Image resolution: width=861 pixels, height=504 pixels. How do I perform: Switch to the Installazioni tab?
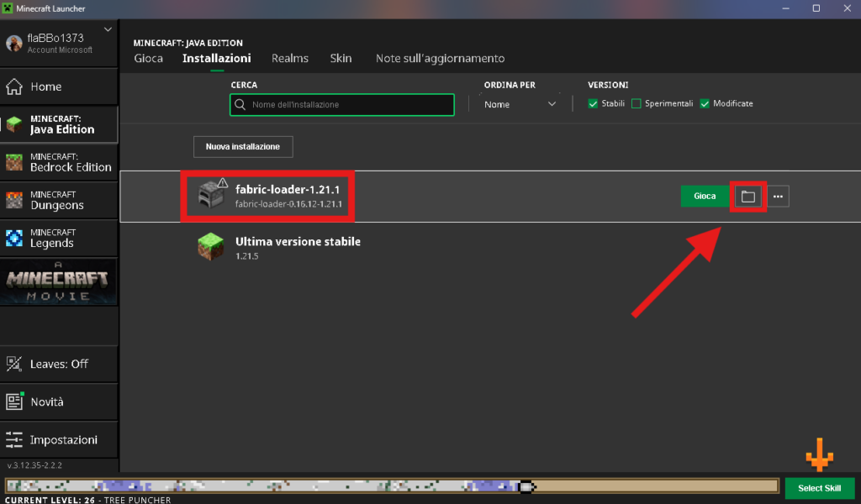(x=216, y=58)
